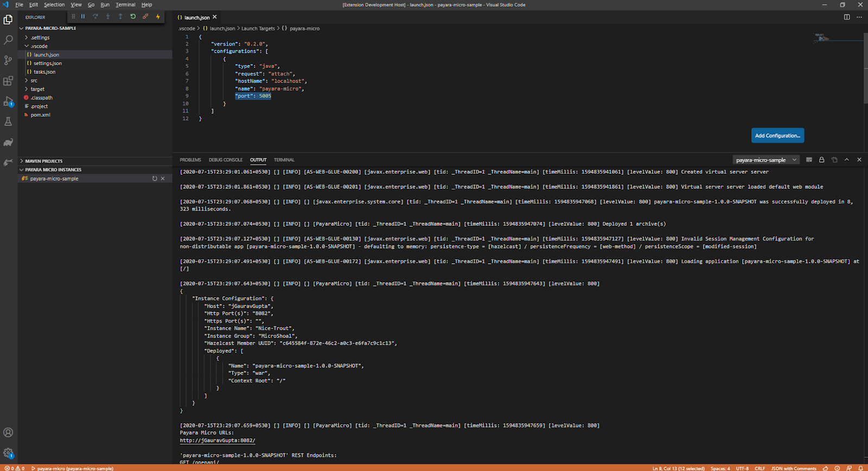Open the Terminal menu
This screenshot has height=471, width=868.
(x=125, y=5)
